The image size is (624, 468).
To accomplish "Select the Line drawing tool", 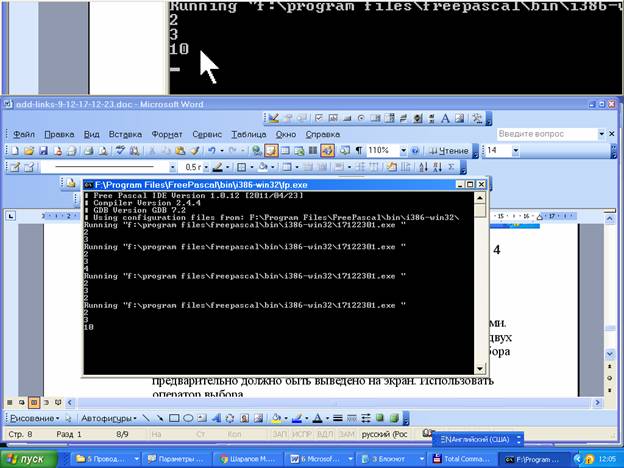I will click(146, 418).
